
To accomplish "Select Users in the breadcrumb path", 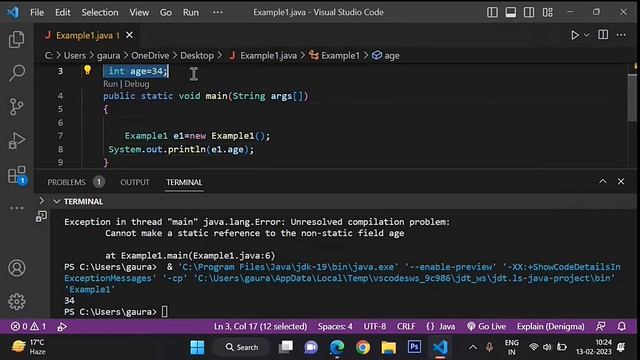I will [x=75, y=56].
